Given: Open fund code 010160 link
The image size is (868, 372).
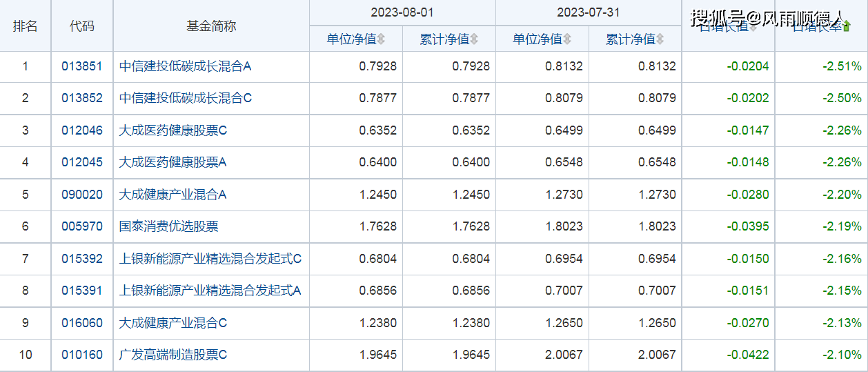Looking at the screenshot, I should (82, 355).
